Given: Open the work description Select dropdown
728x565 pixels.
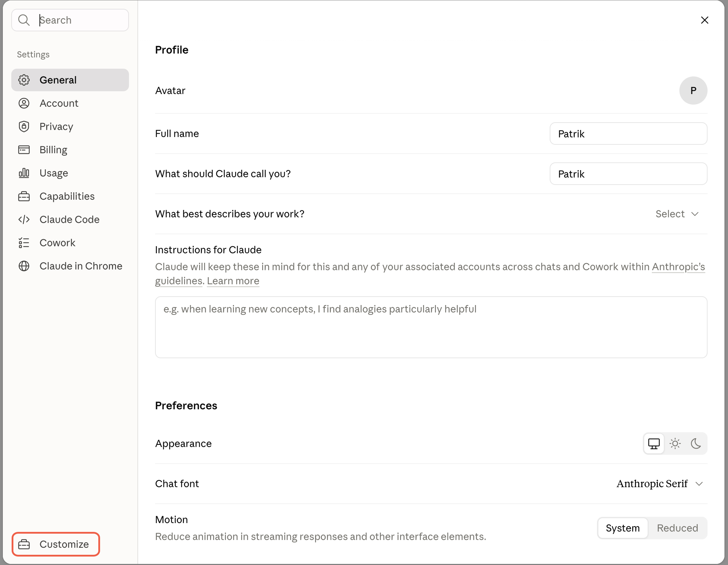Looking at the screenshot, I should [677, 214].
